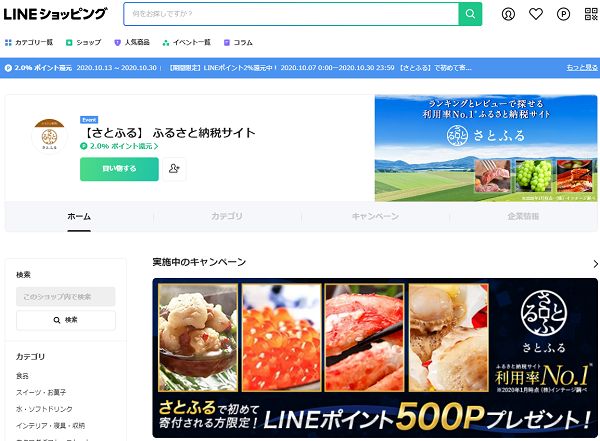
Task: Click the LINE Shopping logo
Action: pos(55,14)
